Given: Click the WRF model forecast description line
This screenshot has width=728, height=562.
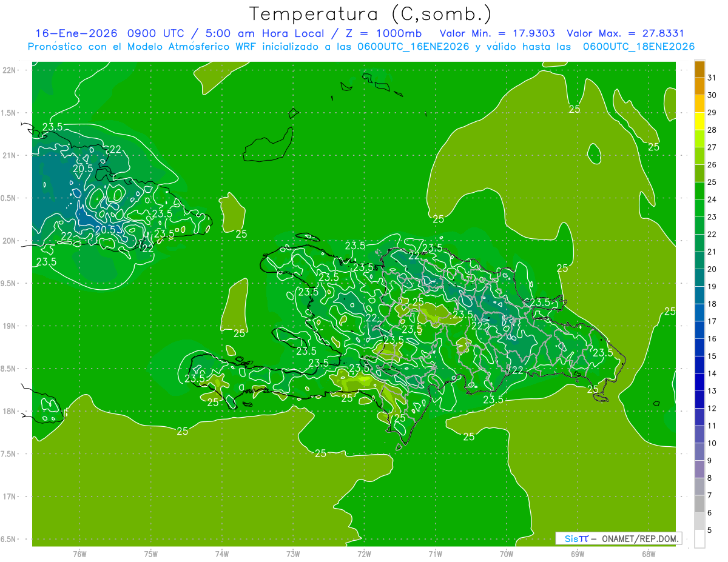Looking at the screenshot, I should [362, 47].
